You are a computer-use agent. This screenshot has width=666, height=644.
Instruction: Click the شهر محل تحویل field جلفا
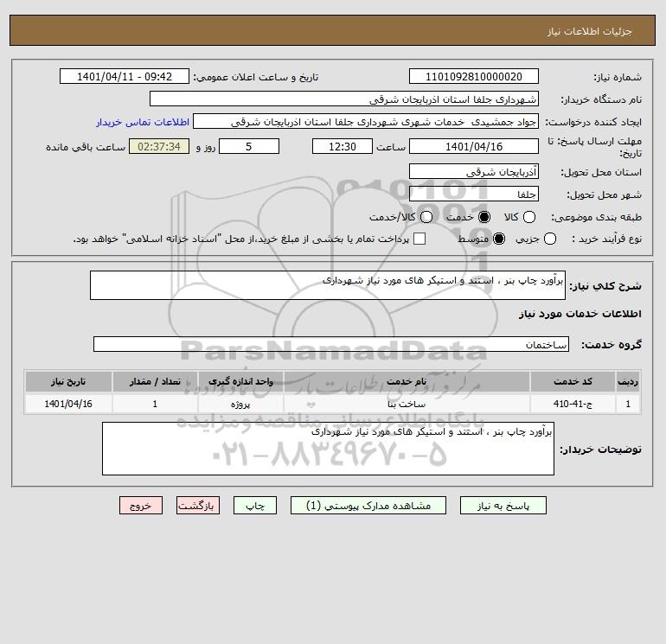(474, 194)
